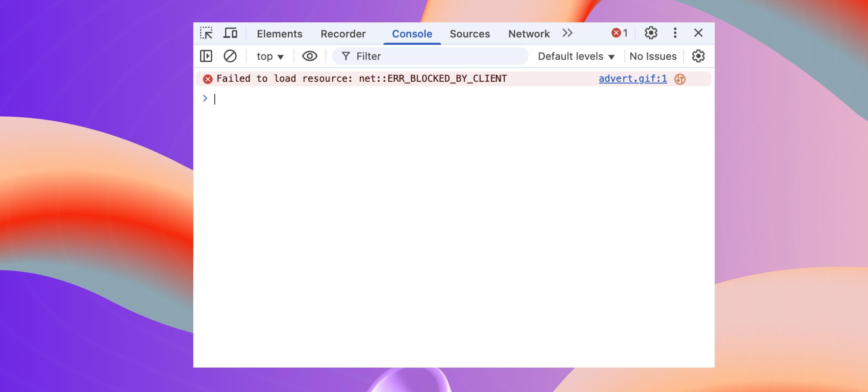
Task: Open the Sources tab
Action: coord(470,34)
